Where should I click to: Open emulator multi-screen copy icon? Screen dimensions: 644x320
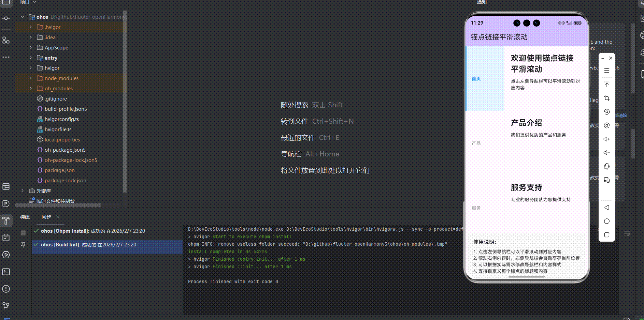(x=606, y=180)
